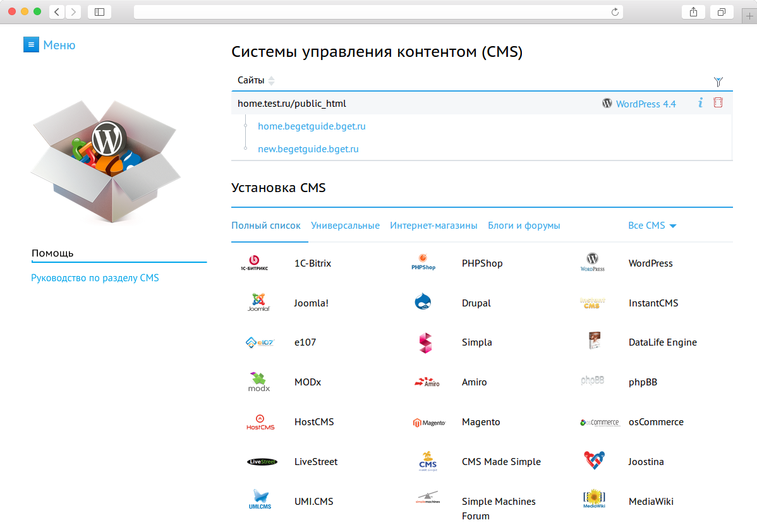The image size is (757, 532).
Task: Show info for home.test.ru/public_html
Action: pos(701,102)
